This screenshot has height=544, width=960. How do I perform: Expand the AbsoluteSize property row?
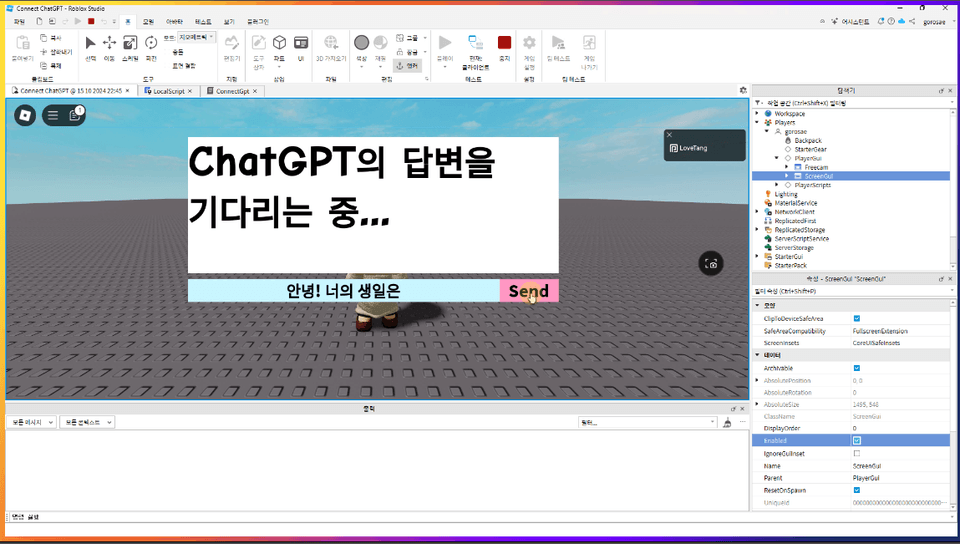[x=757, y=404]
